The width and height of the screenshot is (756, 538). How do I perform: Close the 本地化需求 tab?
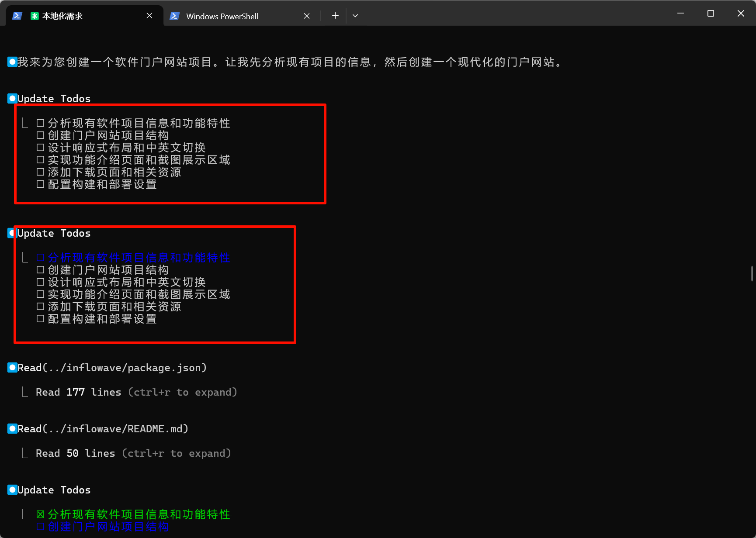[x=149, y=16]
